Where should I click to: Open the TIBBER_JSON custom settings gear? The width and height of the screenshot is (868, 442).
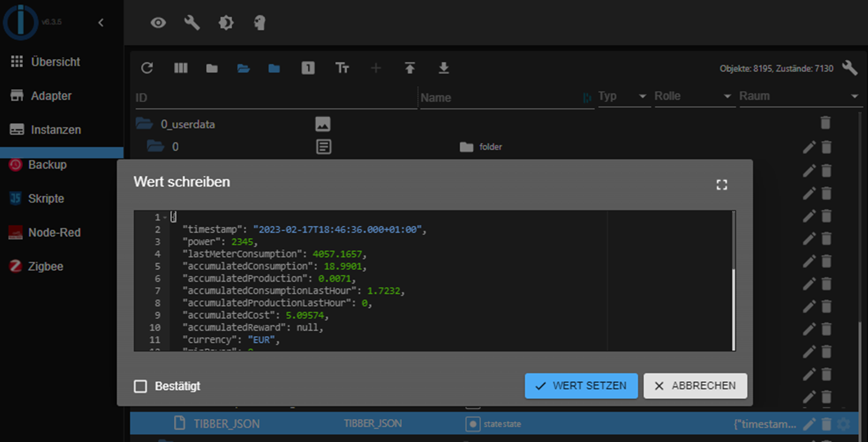[844, 424]
